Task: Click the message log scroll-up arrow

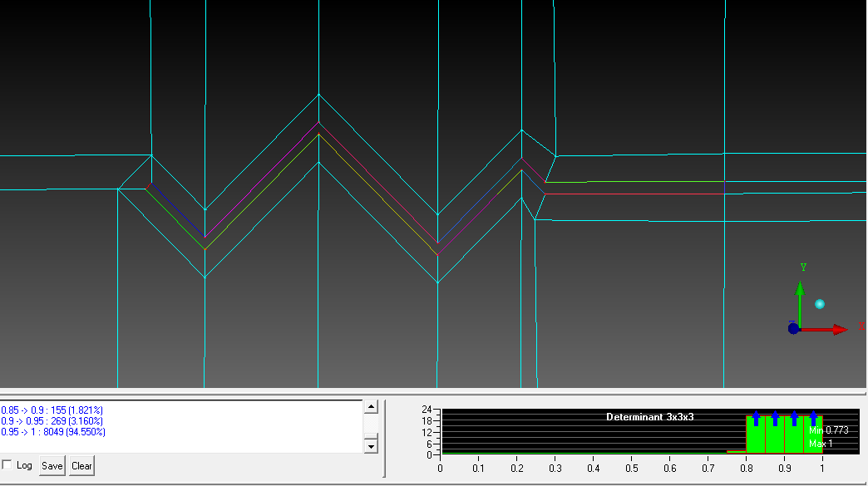Action: coord(372,407)
